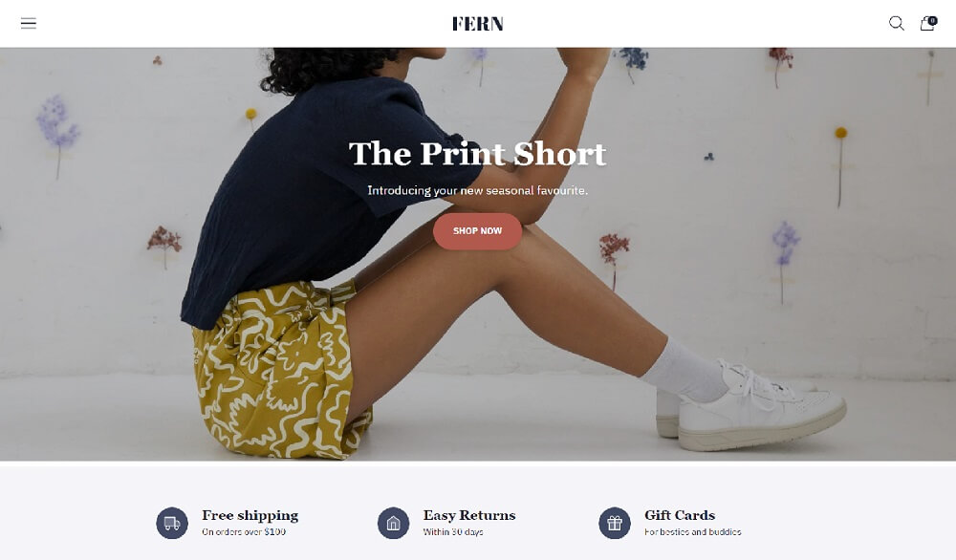Click the SHOP NOW button
Viewport: 956px width, 560px height.
click(x=477, y=231)
